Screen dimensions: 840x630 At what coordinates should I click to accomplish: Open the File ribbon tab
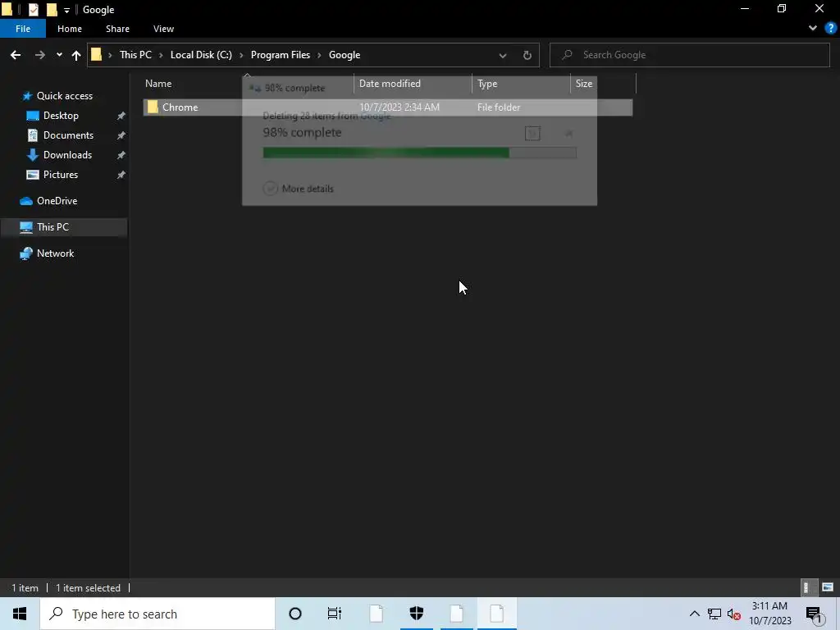coord(23,29)
